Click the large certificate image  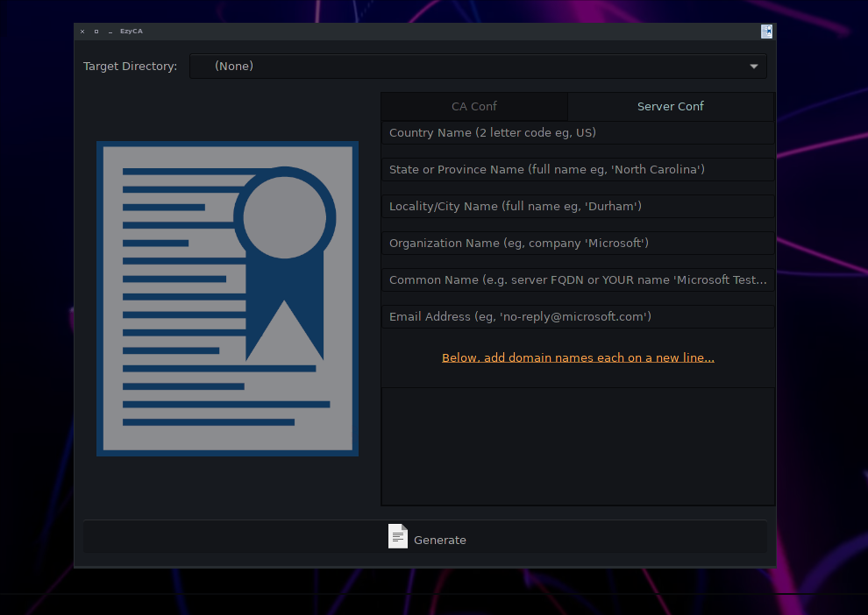(x=227, y=299)
